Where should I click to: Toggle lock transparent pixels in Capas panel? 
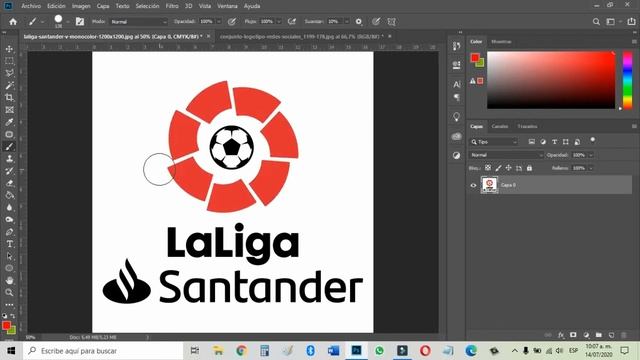pyautogui.click(x=488, y=168)
